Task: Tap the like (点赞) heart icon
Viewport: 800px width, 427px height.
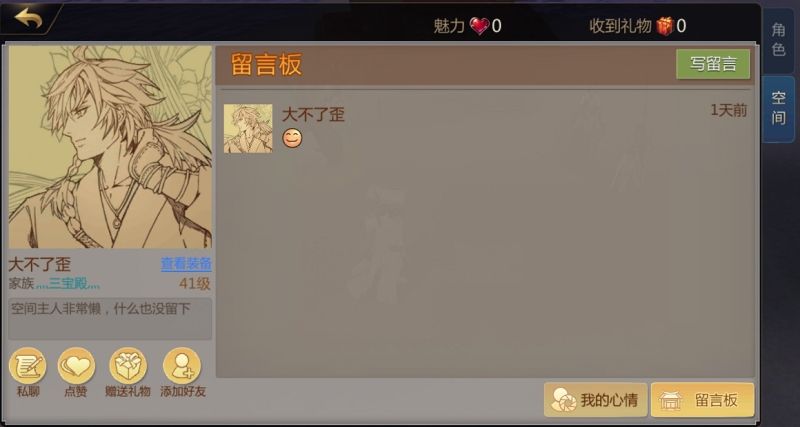Action: click(76, 366)
